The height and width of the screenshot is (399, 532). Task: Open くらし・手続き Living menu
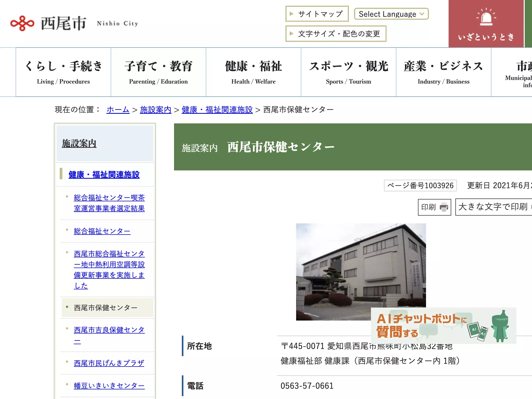pyautogui.click(x=63, y=72)
